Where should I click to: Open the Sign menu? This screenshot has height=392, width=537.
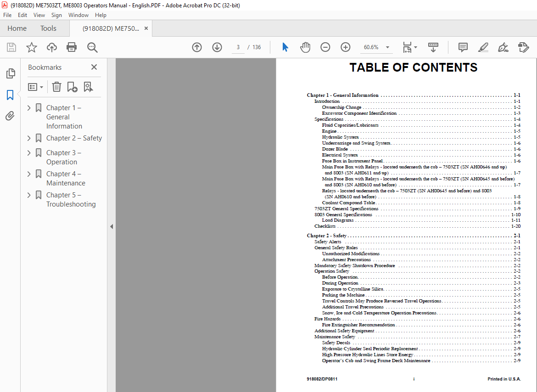pyautogui.click(x=56, y=15)
